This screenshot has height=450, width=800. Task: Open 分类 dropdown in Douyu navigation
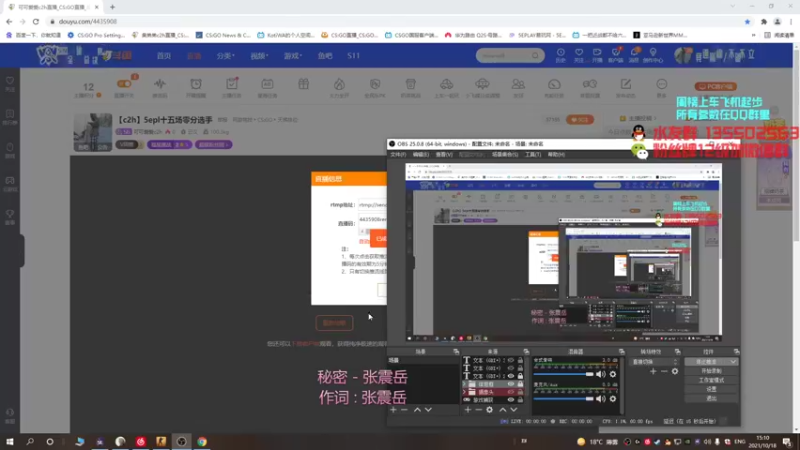225,56
